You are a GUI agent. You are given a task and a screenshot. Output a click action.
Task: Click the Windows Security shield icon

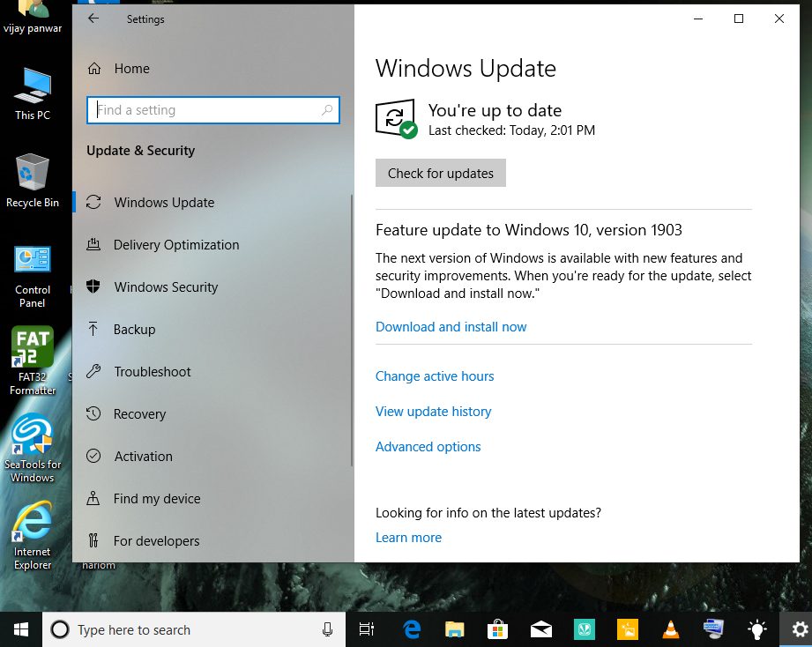click(93, 286)
